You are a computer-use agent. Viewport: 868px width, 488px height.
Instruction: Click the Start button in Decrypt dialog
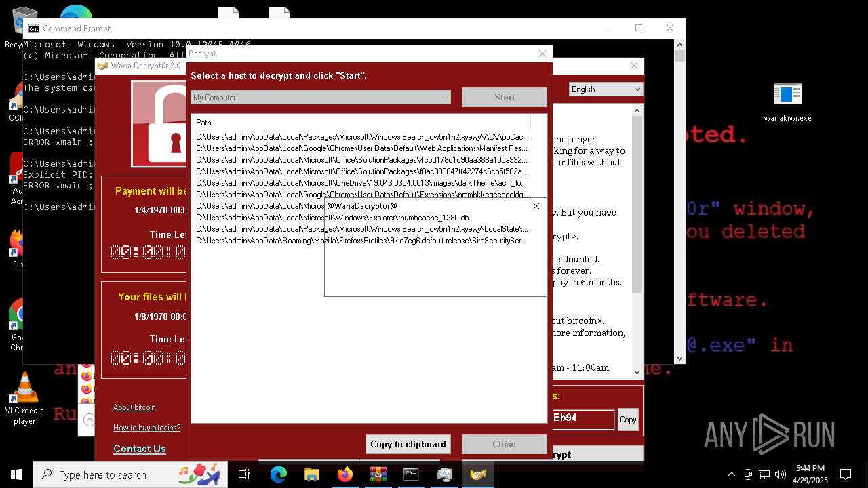504,97
